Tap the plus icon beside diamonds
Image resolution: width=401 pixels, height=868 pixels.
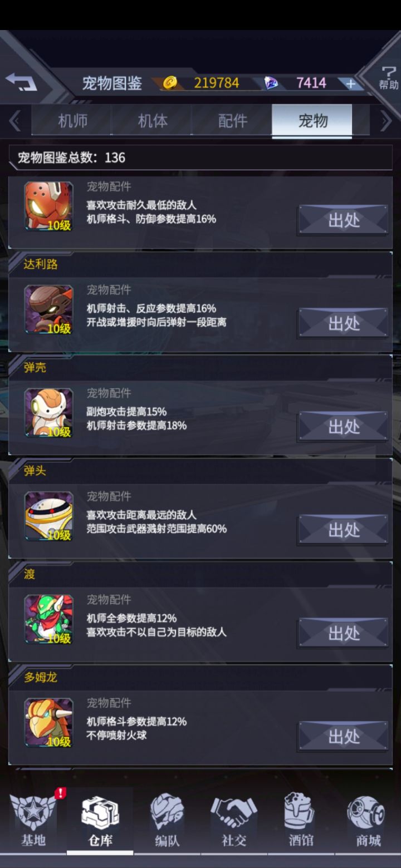(x=350, y=83)
